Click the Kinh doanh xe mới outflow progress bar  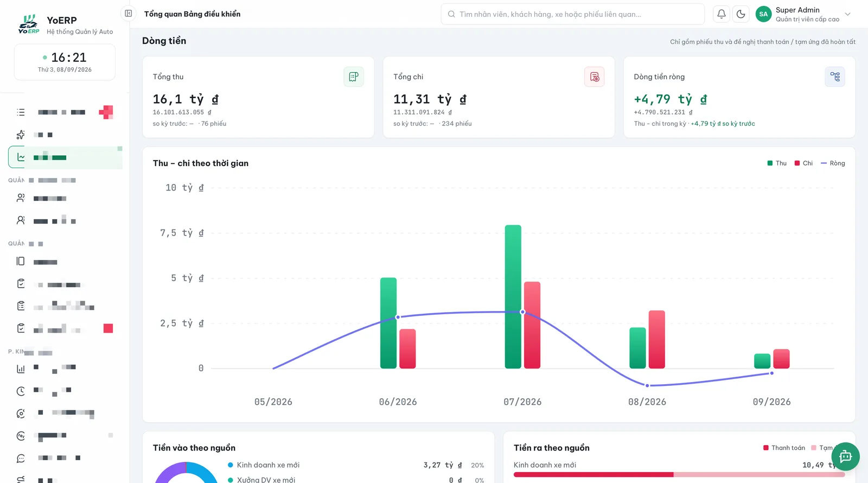[679, 474]
